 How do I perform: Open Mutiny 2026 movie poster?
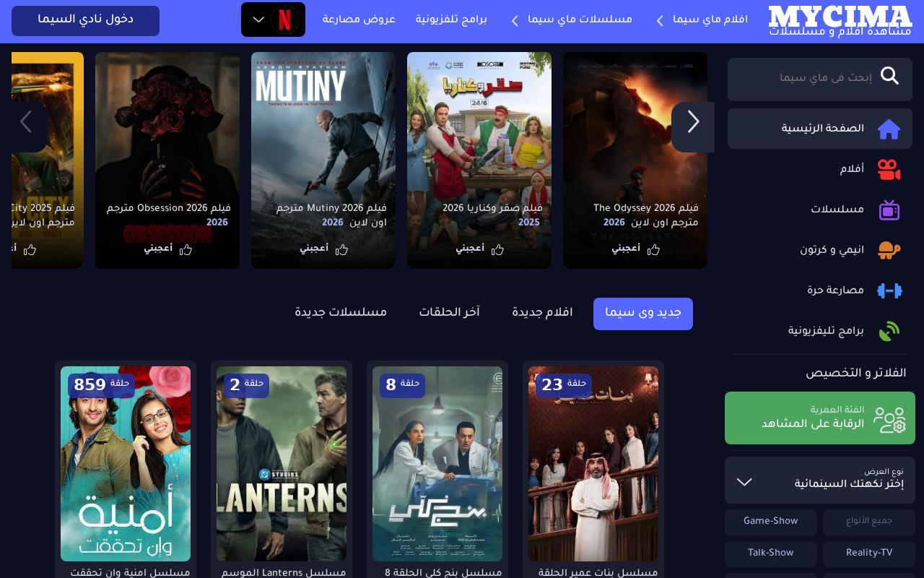point(323,160)
